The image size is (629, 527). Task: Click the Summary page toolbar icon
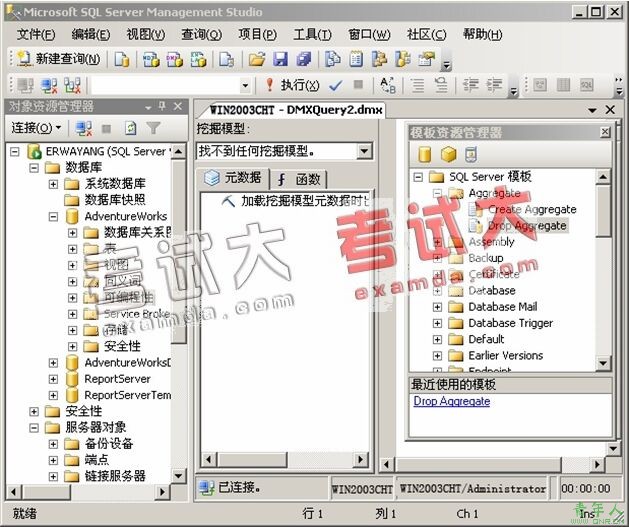click(x=356, y=59)
